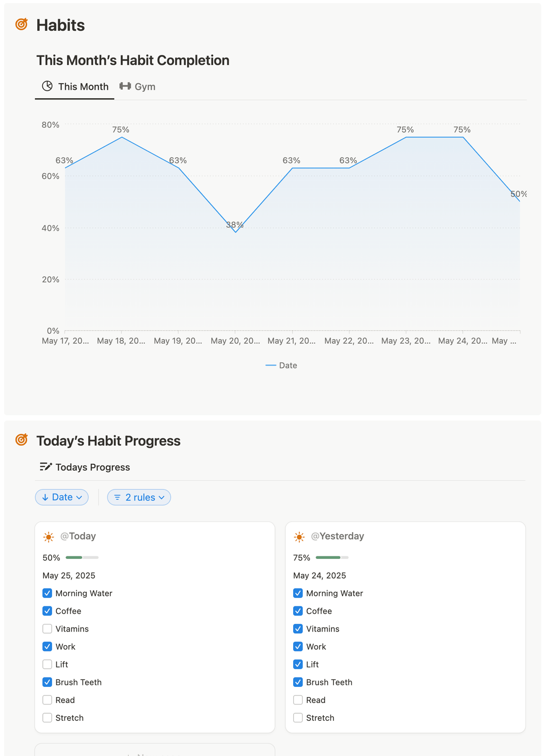Switch to the Gym tab

pyautogui.click(x=138, y=87)
